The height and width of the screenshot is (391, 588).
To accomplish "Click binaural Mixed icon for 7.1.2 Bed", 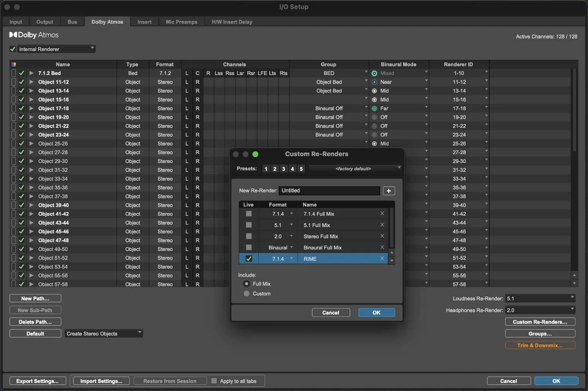I will click(x=374, y=73).
